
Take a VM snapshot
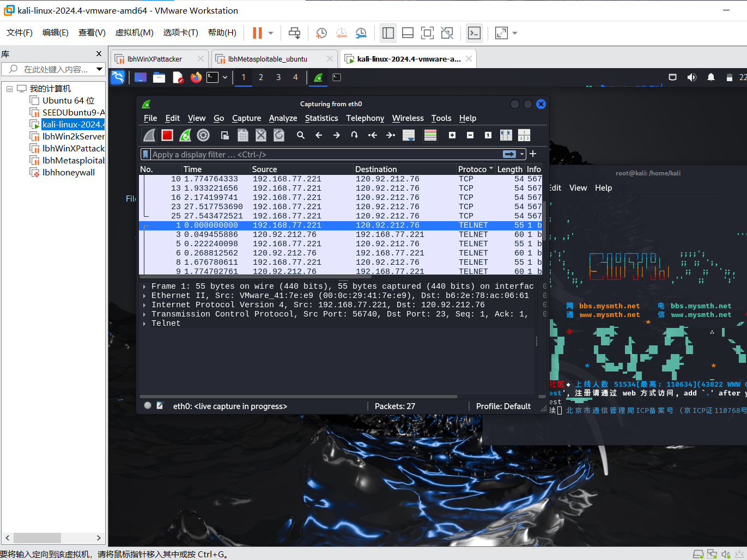point(321,33)
